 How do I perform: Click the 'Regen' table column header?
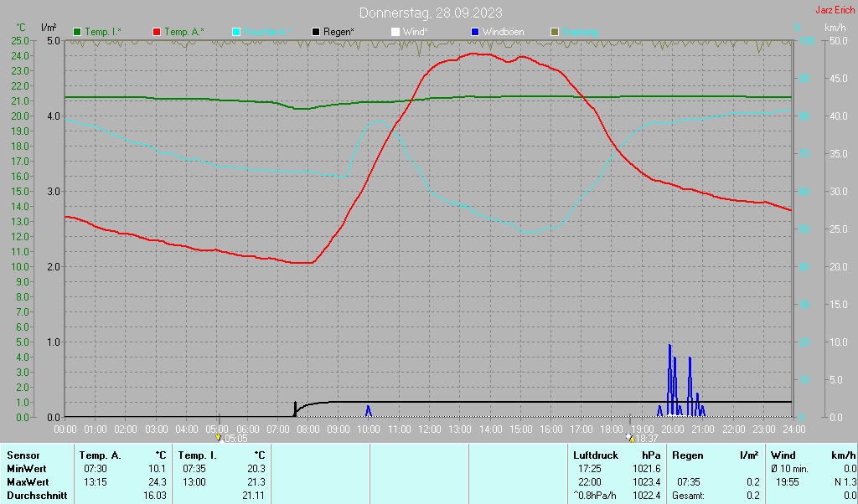pos(688,455)
